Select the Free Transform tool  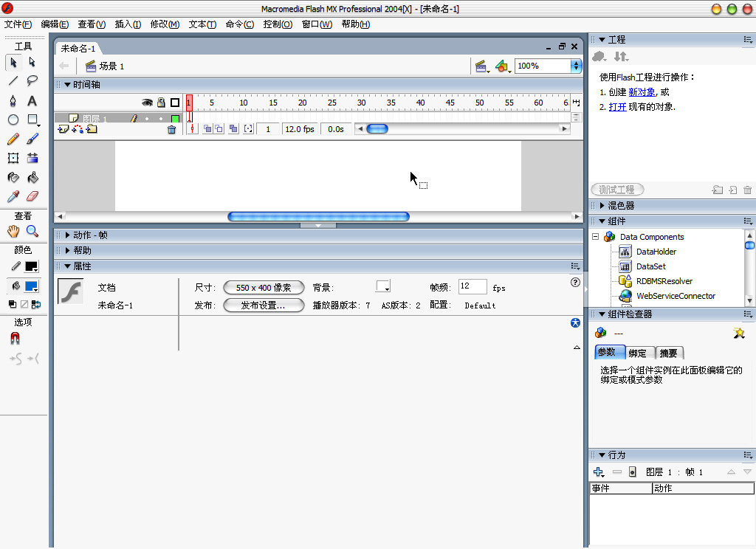click(x=13, y=158)
